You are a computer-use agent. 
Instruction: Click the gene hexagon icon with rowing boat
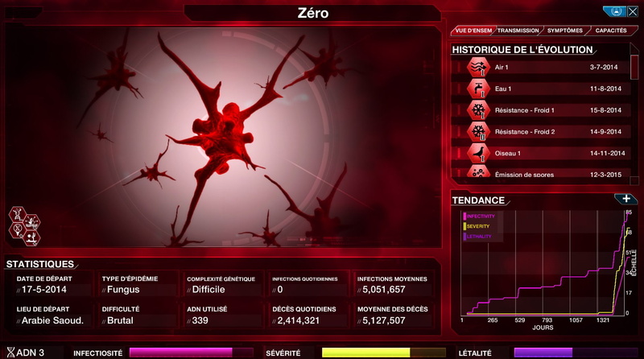coord(31,222)
